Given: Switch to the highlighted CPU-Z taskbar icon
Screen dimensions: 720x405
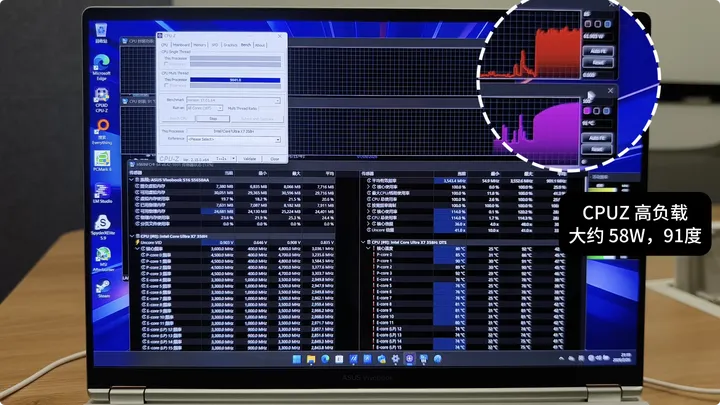Looking at the screenshot, I should [410, 359].
